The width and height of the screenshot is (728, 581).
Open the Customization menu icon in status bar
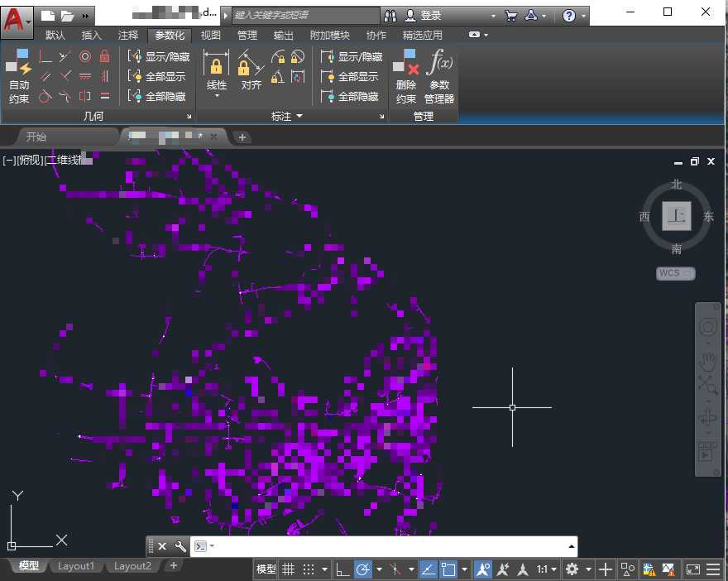(713, 569)
